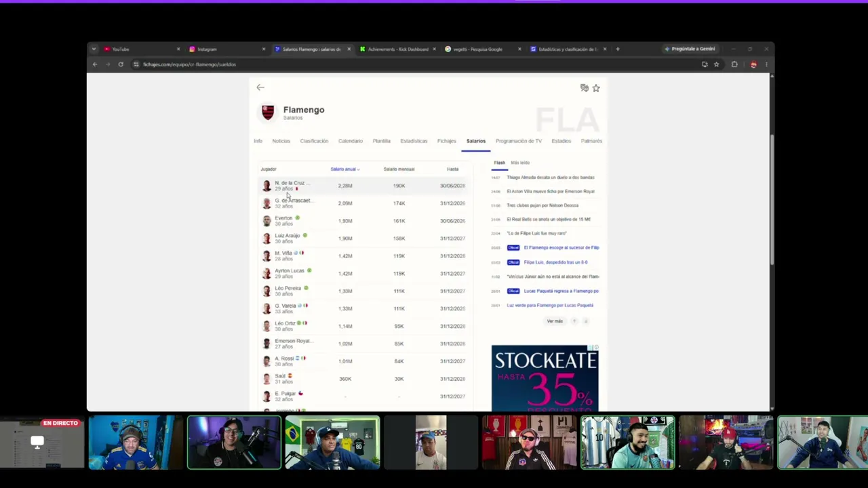Viewport: 868px width, 488px height.
Task: Click A. Rossi player name
Action: [x=284, y=359]
